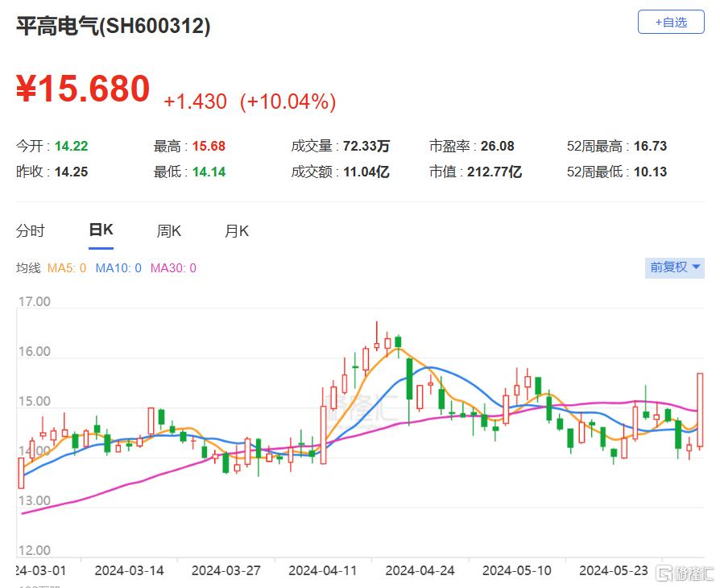This screenshot has width=720, height=588.
Task: Click the 成交额 value 11.04亿
Action: (366, 172)
